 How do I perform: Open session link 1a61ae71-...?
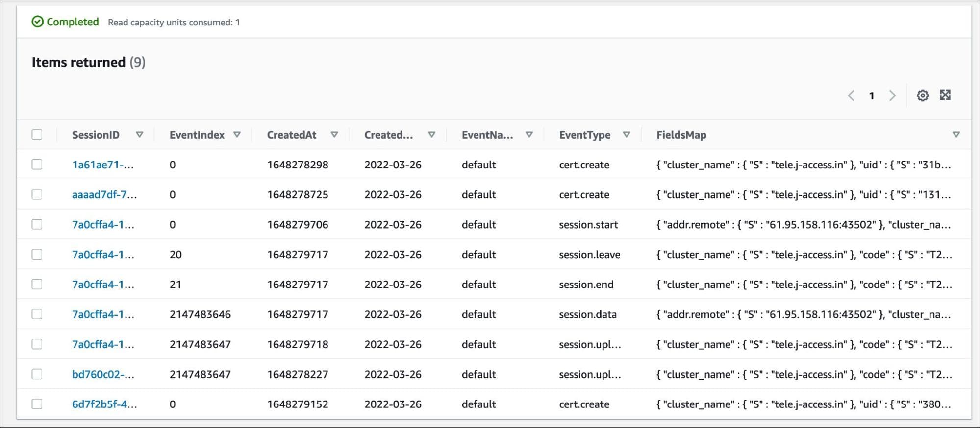point(103,165)
